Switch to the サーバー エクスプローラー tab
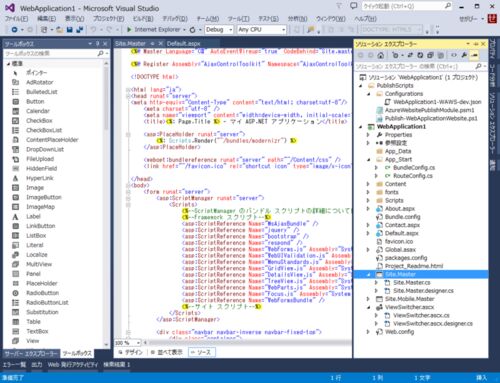 point(31,354)
